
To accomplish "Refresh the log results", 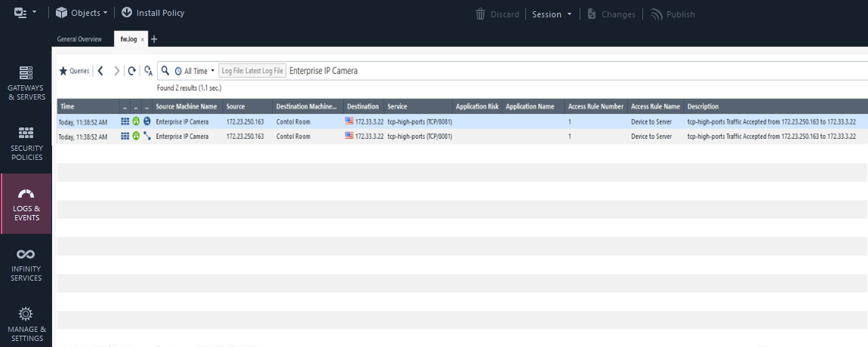I will pos(132,71).
